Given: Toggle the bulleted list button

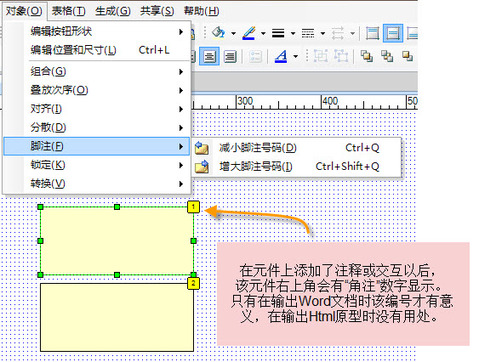Looking at the screenshot, I should pyautogui.click(x=255, y=57).
